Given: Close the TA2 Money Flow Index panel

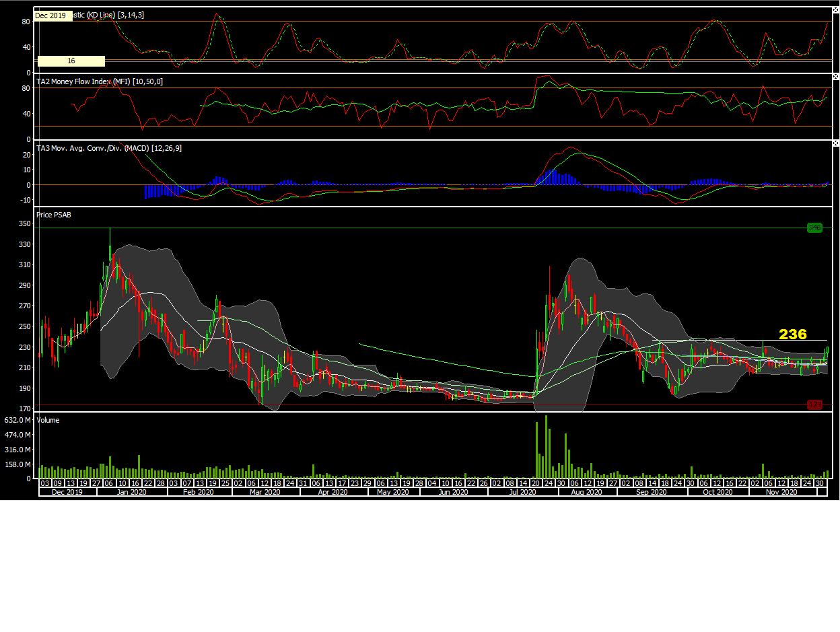Looking at the screenshot, I should point(836,77).
